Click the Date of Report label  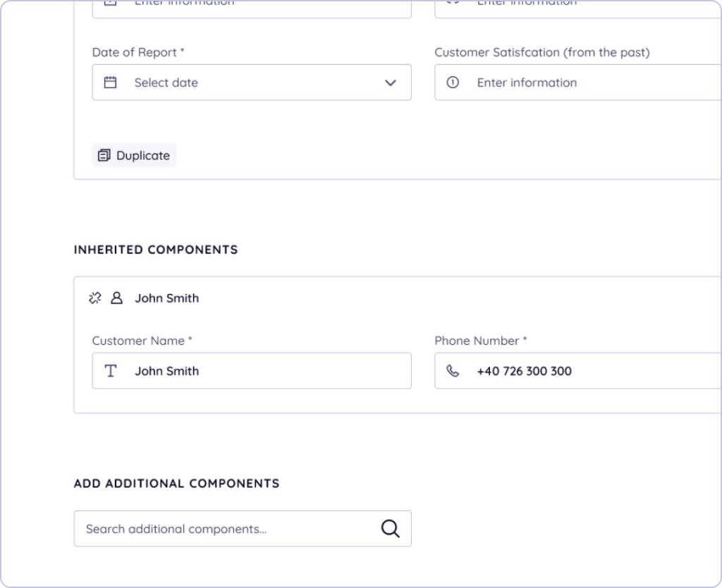(x=138, y=53)
